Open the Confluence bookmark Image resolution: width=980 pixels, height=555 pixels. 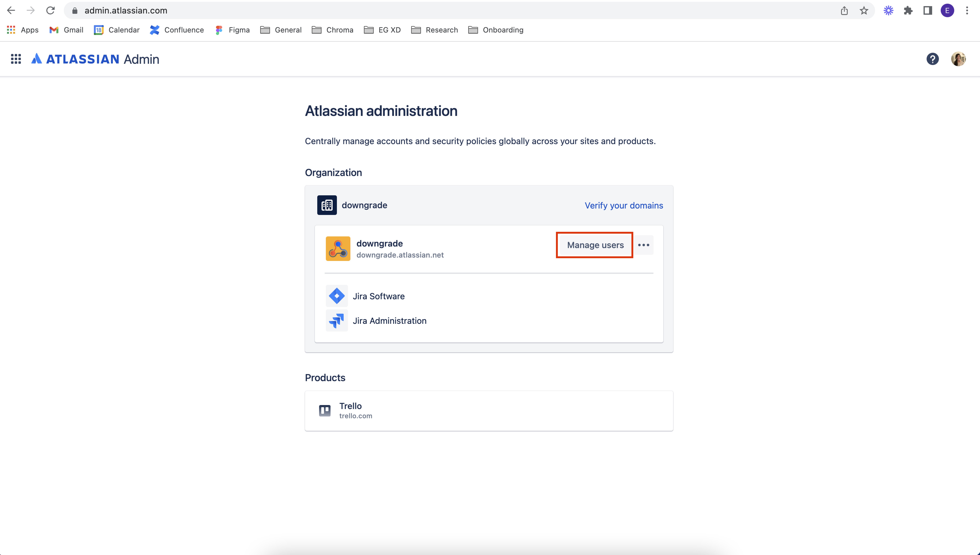coord(177,30)
